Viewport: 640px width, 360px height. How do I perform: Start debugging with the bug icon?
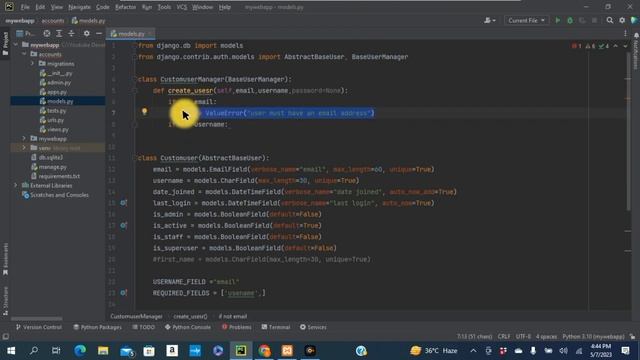click(570, 20)
